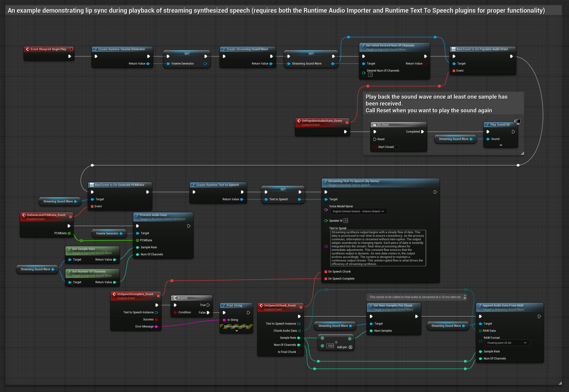Click the Condition pin on Branch
Image resolution: width=569 pixels, height=392 pixels.
pyautogui.click(x=175, y=312)
